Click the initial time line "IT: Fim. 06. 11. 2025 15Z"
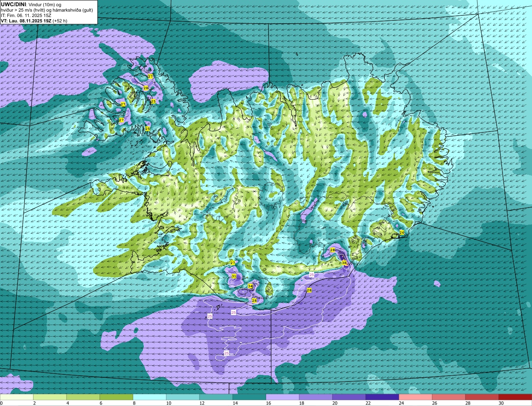The height and width of the screenshot is (406, 532). point(25,15)
